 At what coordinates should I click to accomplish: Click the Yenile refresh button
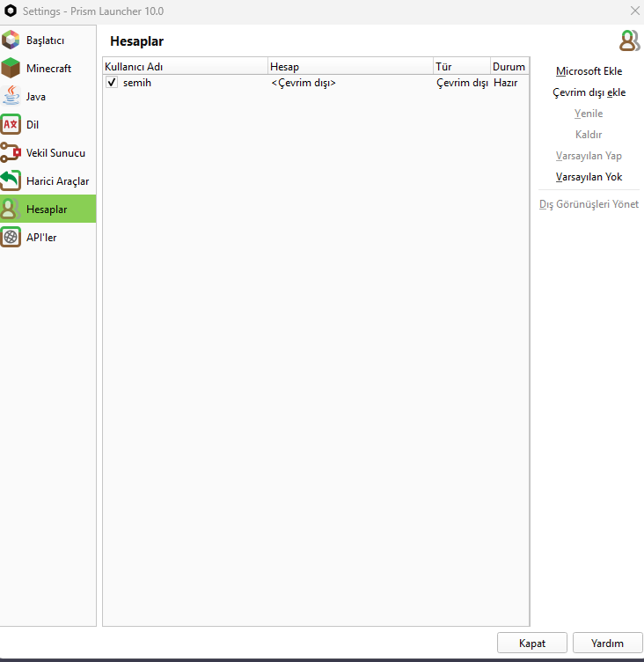click(589, 114)
